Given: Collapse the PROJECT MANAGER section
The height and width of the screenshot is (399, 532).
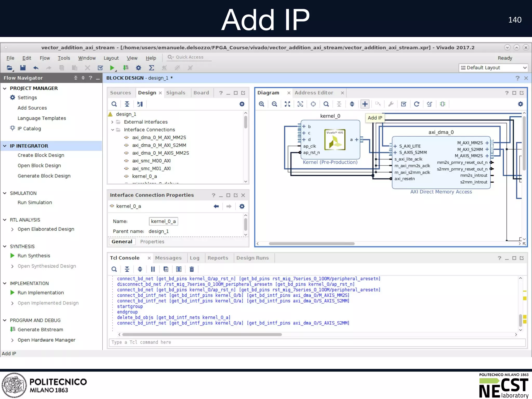Looking at the screenshot, I should (x=5, y=88).
